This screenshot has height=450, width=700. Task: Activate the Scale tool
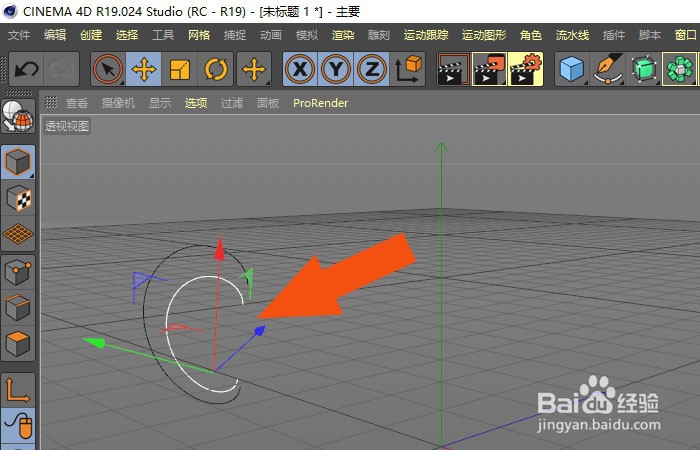coord(179,69)
